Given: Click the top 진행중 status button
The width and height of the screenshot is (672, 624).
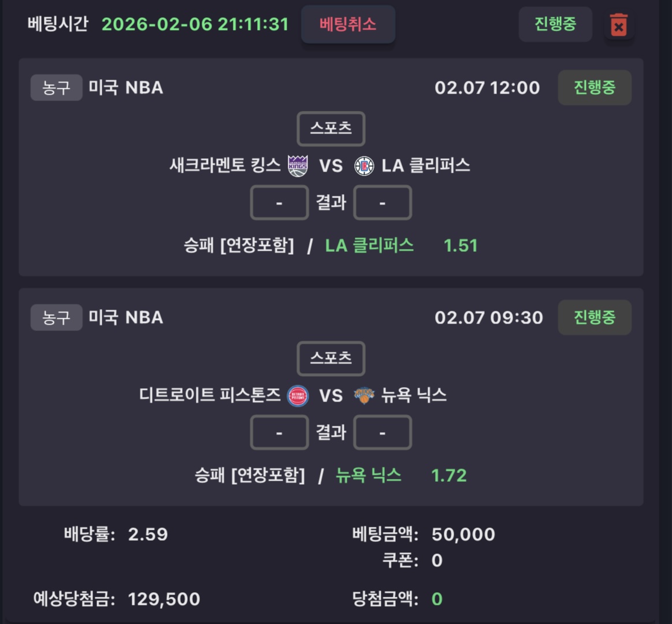Looking at the screenshot, I should pyautogui.click(x=555, y=24).
